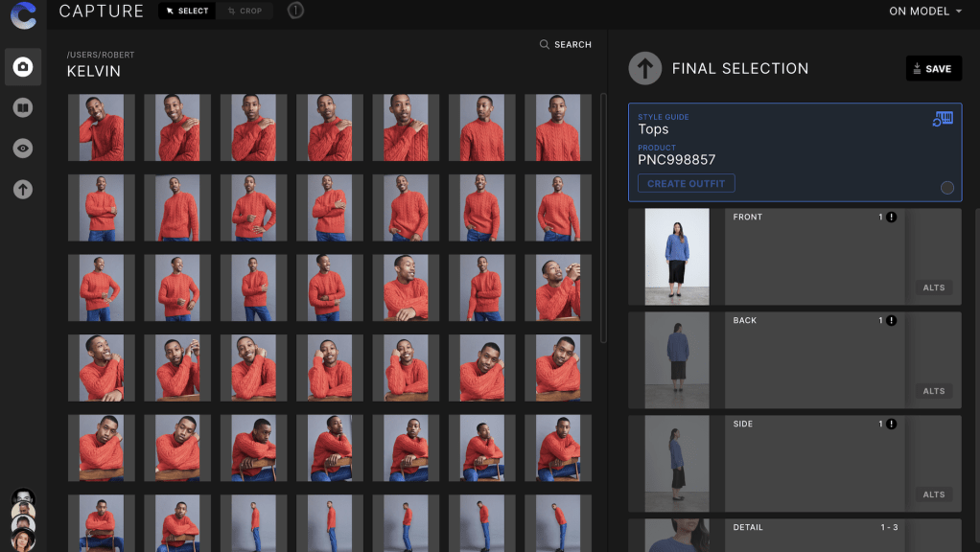Open Alts for the Back shot
Screen dimensions: 980x552
coord(934,391)
